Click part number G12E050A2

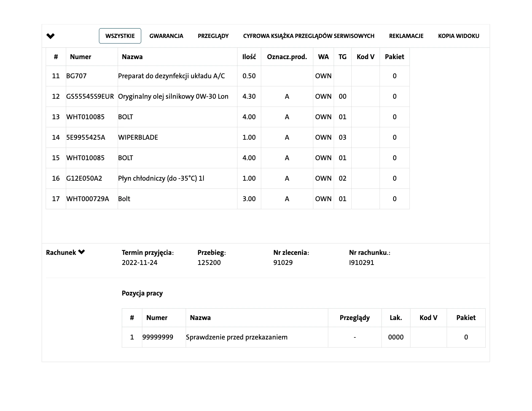pyautogui.click(x=84, y=178)
